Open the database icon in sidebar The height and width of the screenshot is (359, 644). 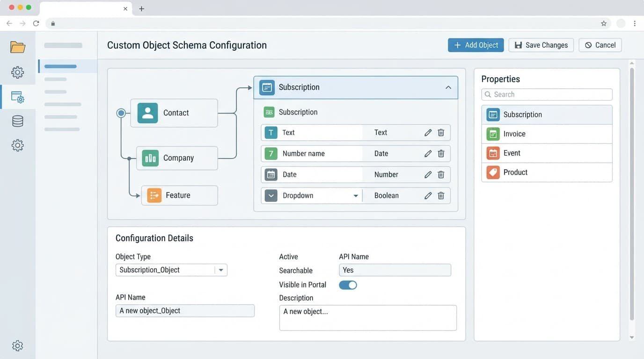pos(17,121)
